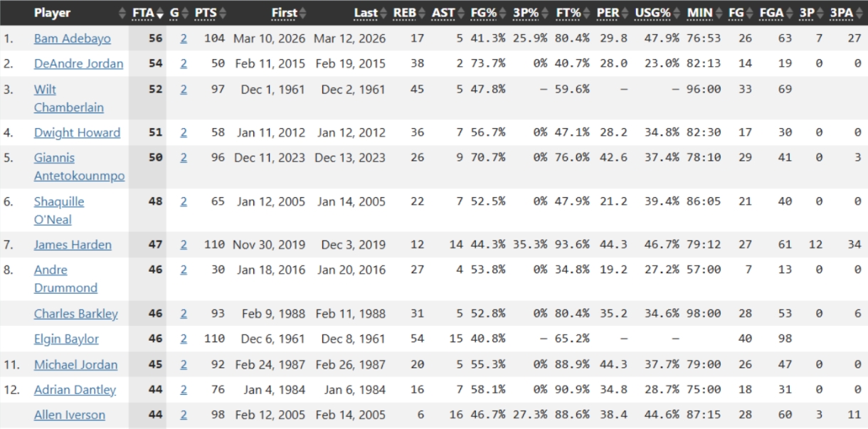Click Wilt Chamberlain's 52 FTA cell

155,90
